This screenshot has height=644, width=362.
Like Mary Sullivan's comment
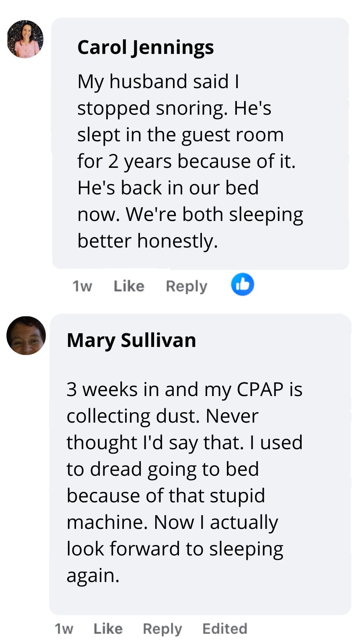pyautogui.click(x=108, y=629)
